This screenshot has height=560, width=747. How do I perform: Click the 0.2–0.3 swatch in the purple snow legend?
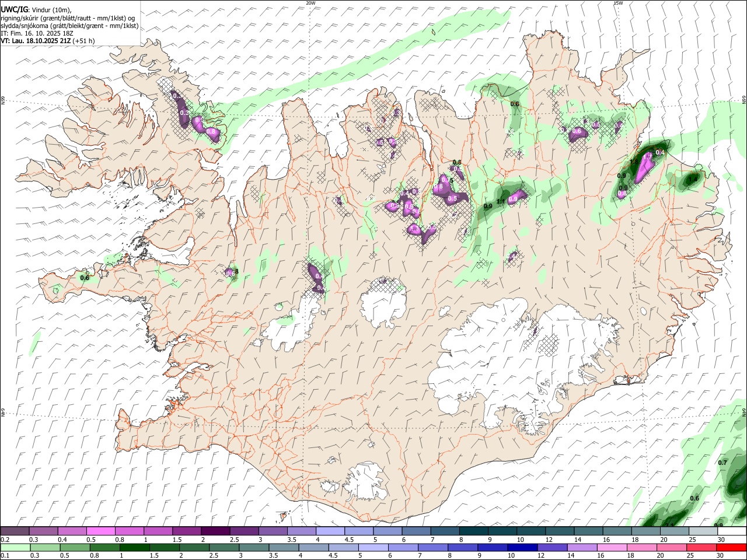pyautogui.click(x=15, y=531)
